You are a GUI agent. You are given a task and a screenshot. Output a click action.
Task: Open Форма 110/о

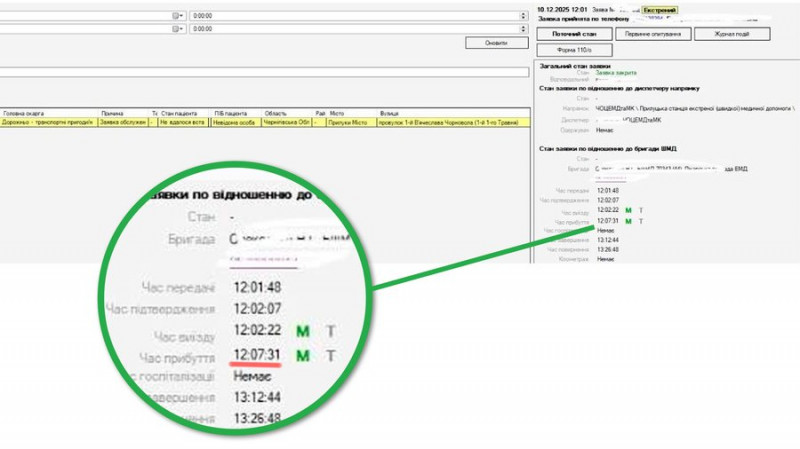pyautogui.click(x=575, y=49)
